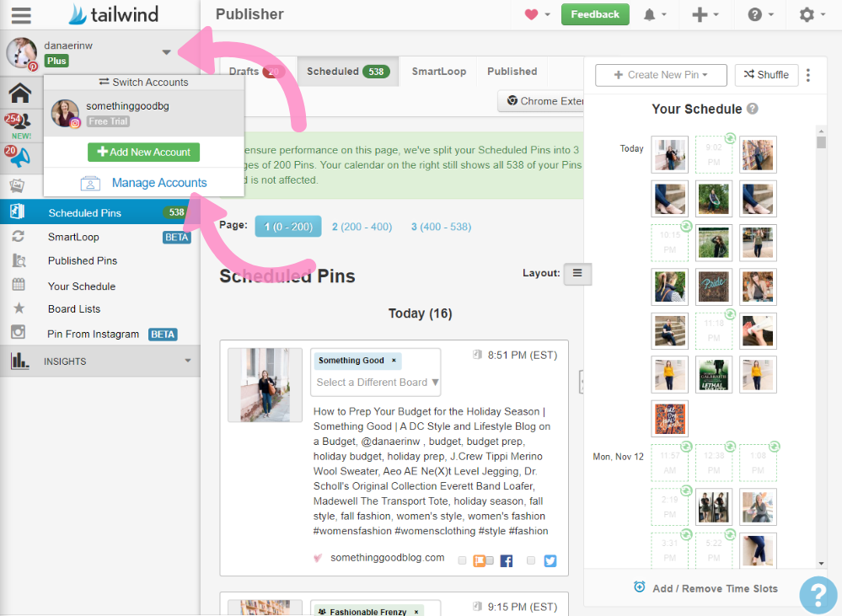Click the plus add icon in header

tap(700, 14)
